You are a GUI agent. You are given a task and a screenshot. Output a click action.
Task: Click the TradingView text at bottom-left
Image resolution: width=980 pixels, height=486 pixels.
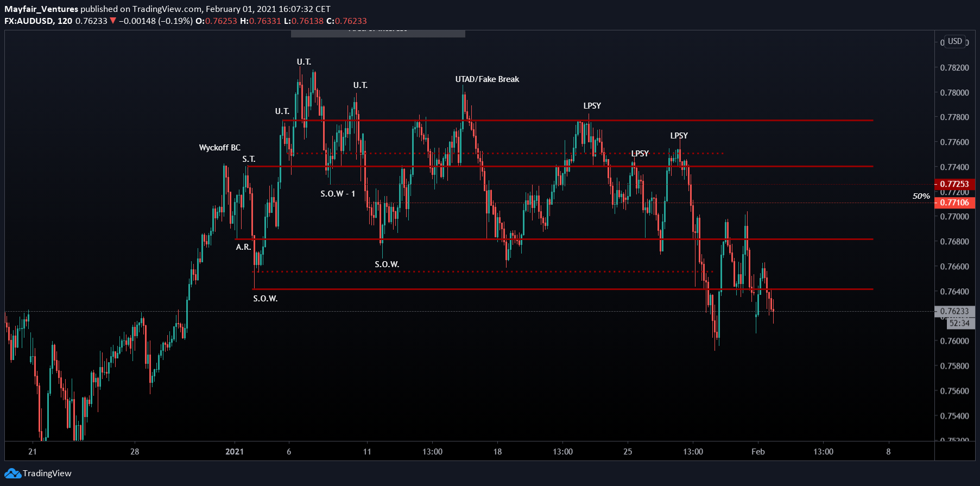[47, 474]
